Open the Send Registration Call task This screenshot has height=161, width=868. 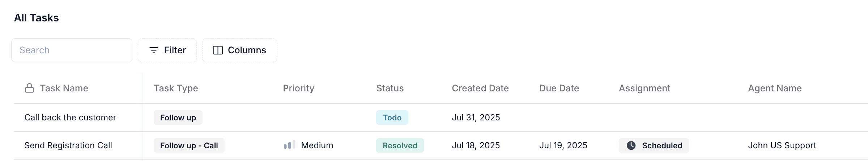[x=68, y=145]
